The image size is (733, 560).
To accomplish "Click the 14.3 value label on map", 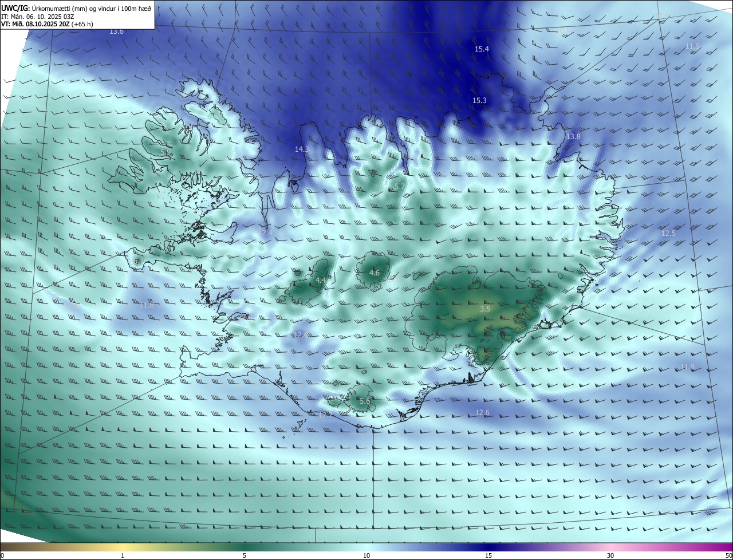I will pyautogui.click(x=302, y=149).
